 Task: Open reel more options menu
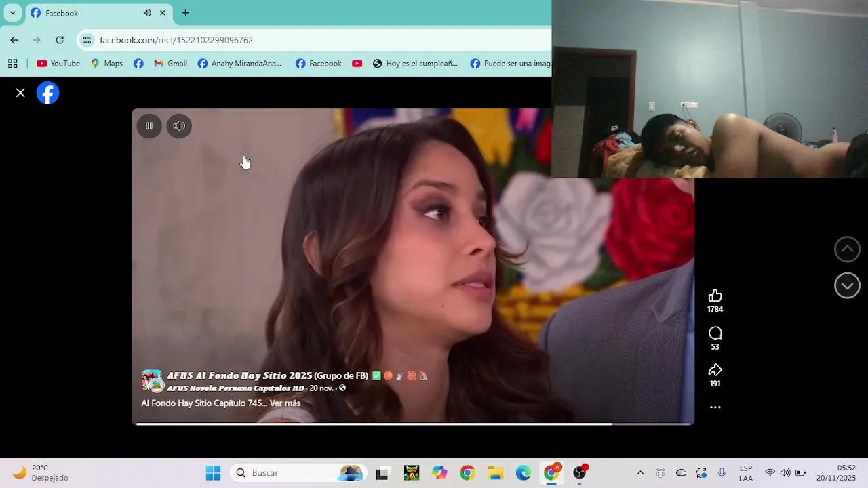(715, 407)
